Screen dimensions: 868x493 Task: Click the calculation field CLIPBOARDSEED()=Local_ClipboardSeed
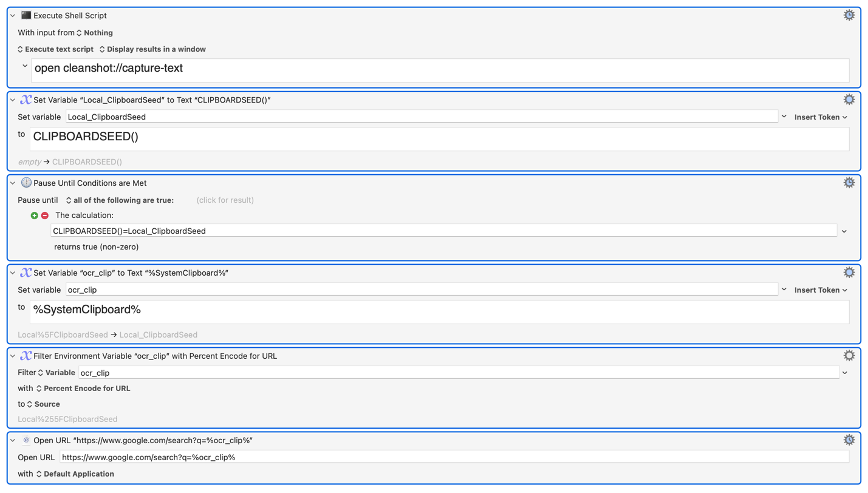coord(443,231)
